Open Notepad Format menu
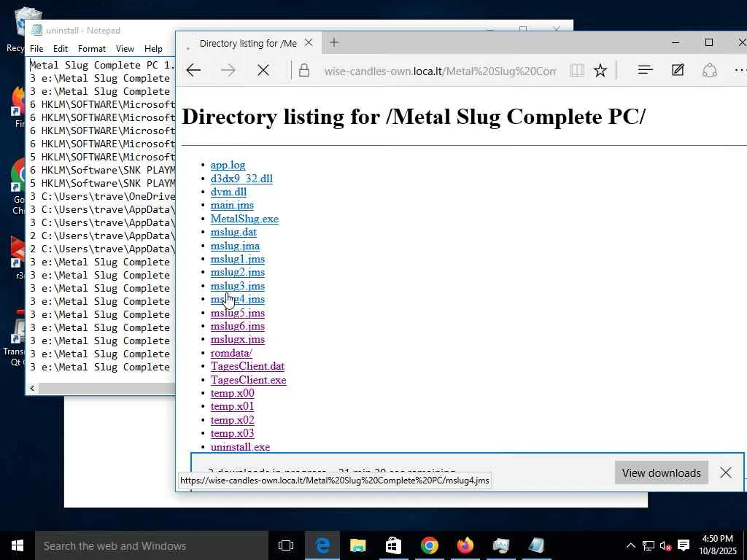 [91, 49]
